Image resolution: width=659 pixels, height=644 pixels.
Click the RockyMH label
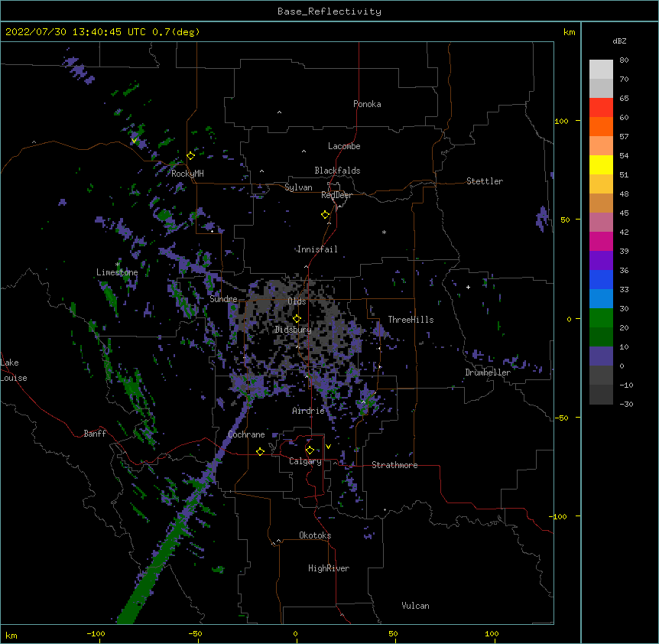point(187,174)
